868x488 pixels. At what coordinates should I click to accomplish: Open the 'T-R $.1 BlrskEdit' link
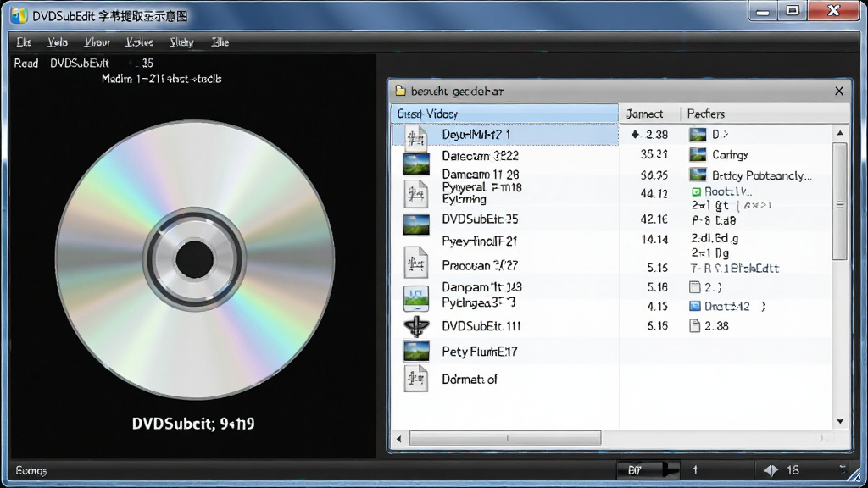pos(735,269)
